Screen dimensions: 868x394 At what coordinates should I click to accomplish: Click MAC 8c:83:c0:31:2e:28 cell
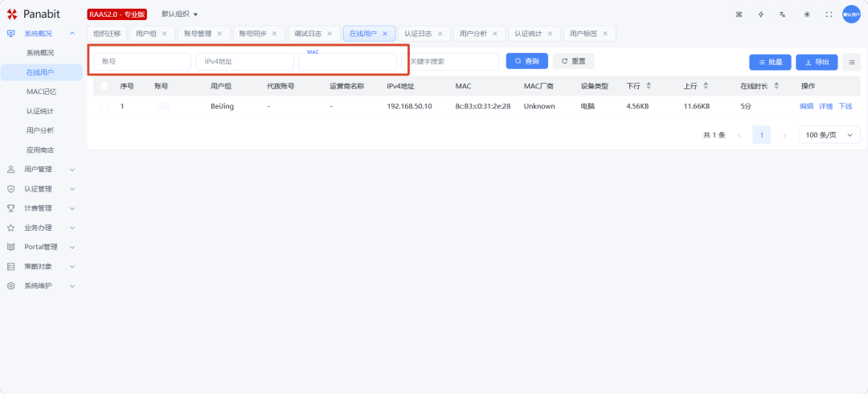(483, 106)
